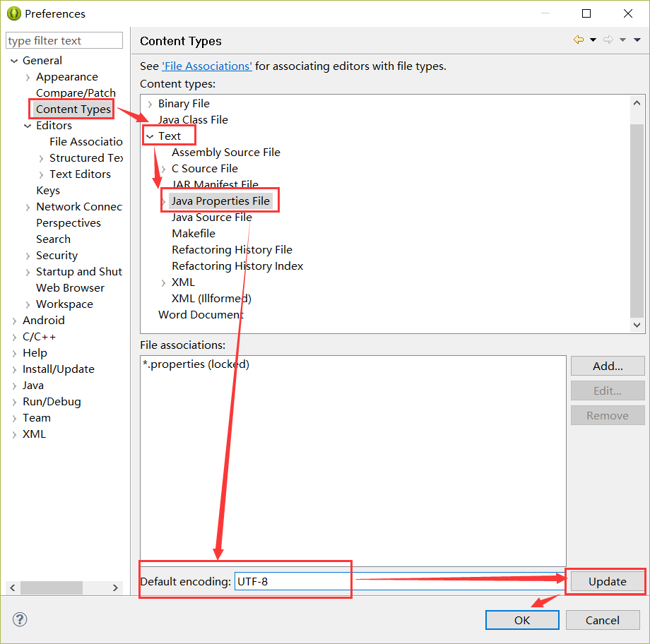The height and width of the screenshot is (644, 650).
Task: Click the left tree scroll-left arrow
Action: pyautogui.click(x=13, y=588)
